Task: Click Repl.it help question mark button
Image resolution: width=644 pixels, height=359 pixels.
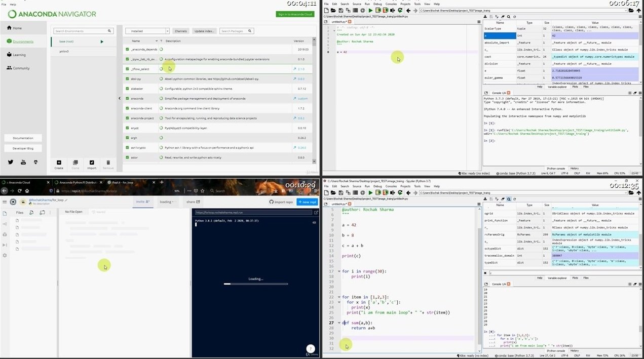Action: pos(311,348)
